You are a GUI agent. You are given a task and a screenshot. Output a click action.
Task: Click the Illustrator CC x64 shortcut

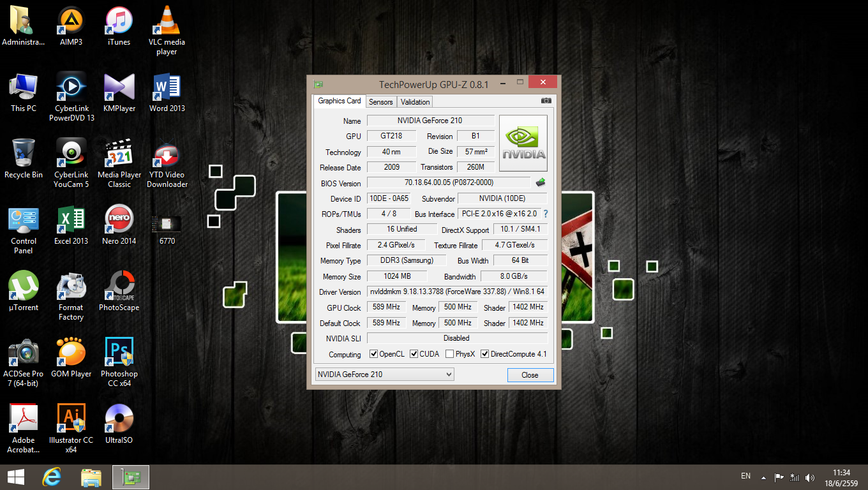tap(71, 429)
